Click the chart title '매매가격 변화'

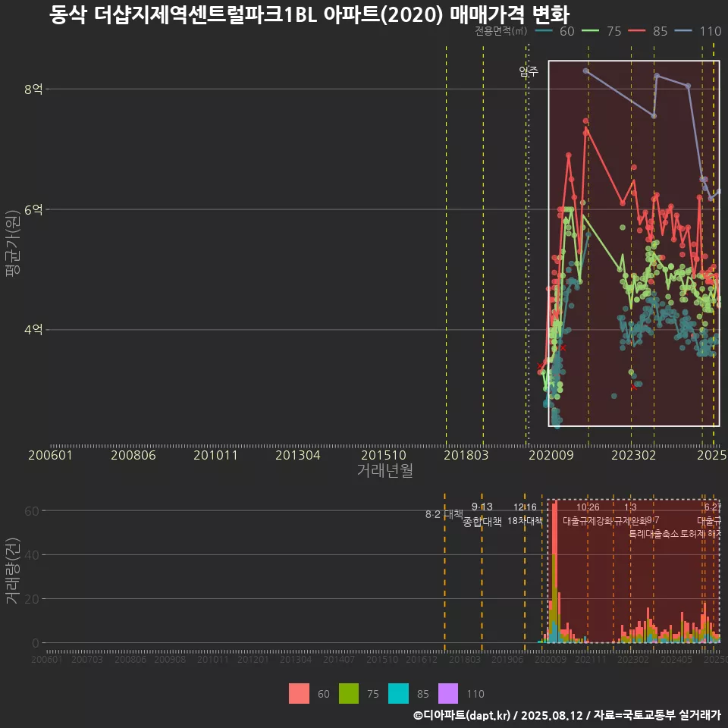pyautogui.click(x=510, y=14)
